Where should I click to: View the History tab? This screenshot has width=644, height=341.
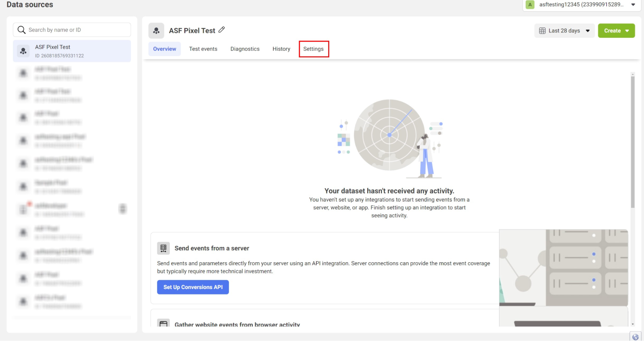click(281, 49)
